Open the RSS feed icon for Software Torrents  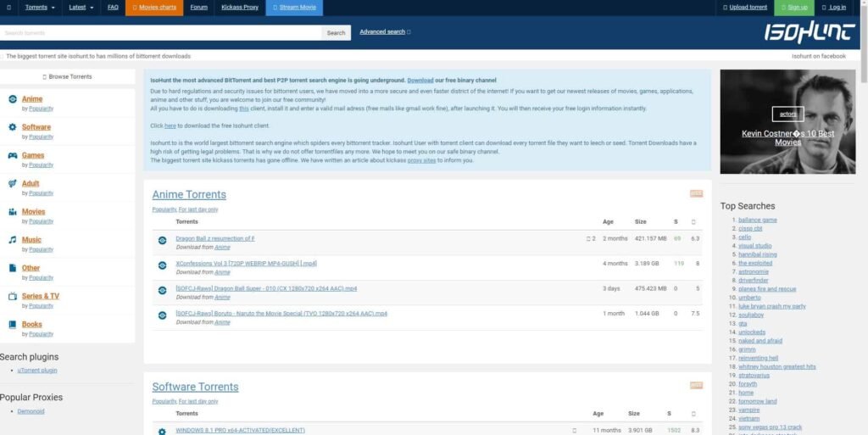click(x=696, y=385)
